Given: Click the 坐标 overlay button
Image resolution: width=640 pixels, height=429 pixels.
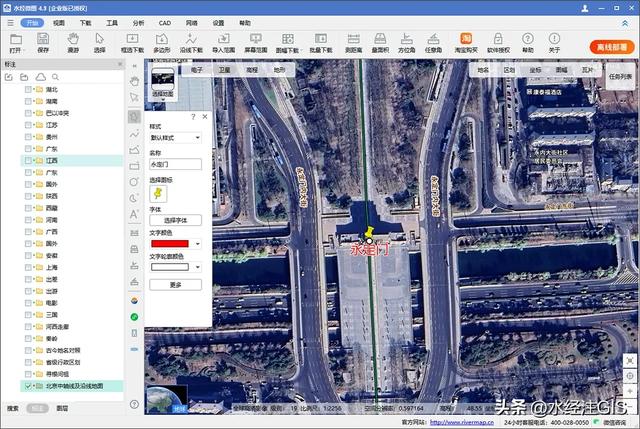Looking at the screenshot, I should [535, 70].
